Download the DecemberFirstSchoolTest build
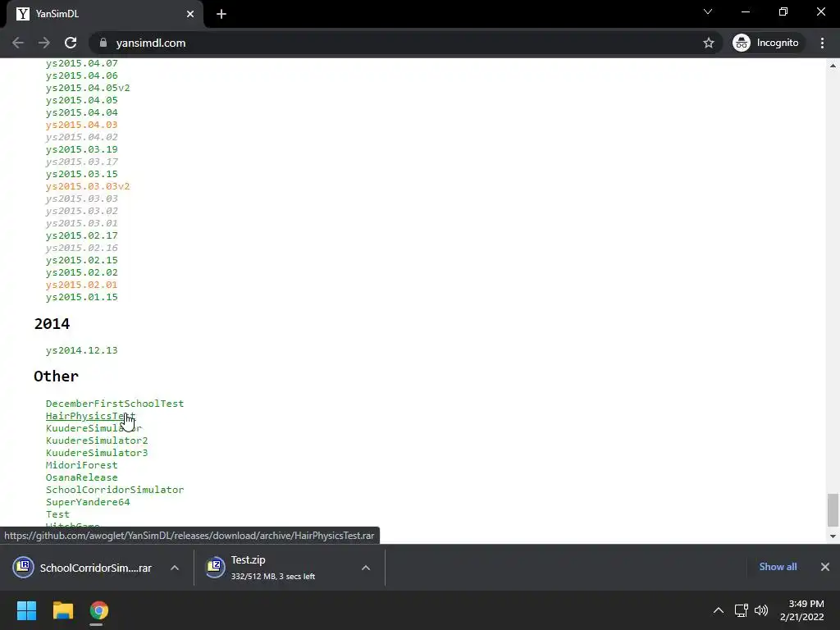The width and height of the screenshot is (840, 630). 115,404
